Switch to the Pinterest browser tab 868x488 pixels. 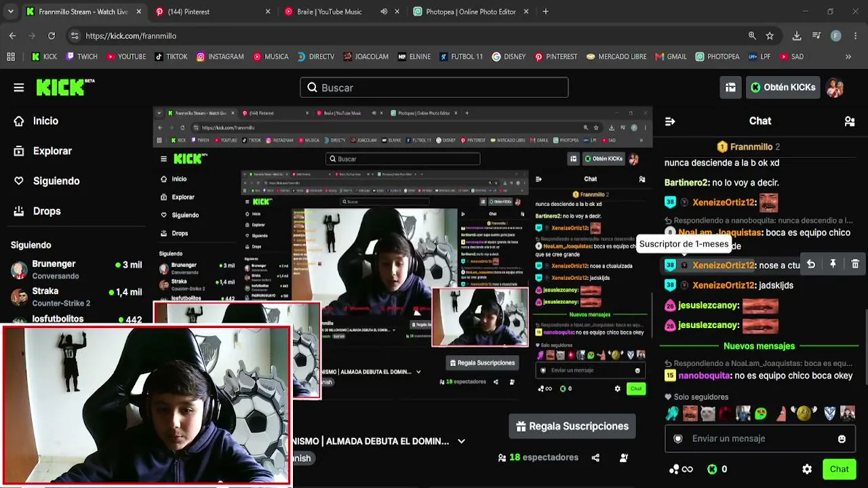212,12
